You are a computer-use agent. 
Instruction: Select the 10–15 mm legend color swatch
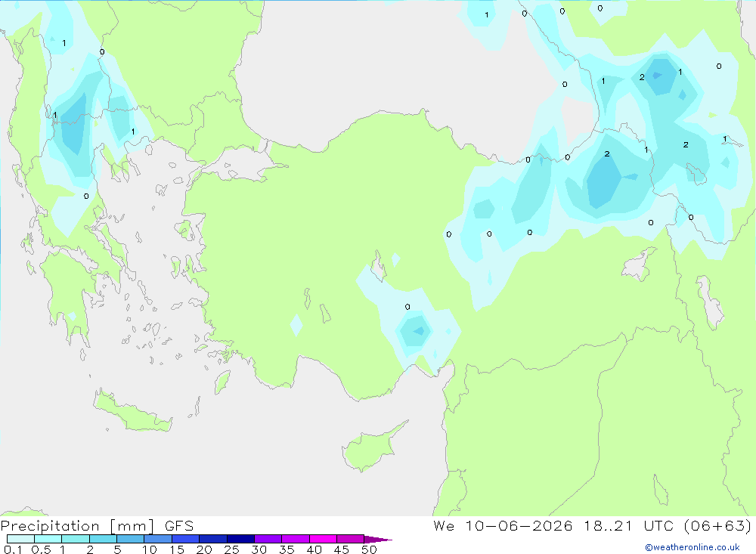tap(158, 539)
